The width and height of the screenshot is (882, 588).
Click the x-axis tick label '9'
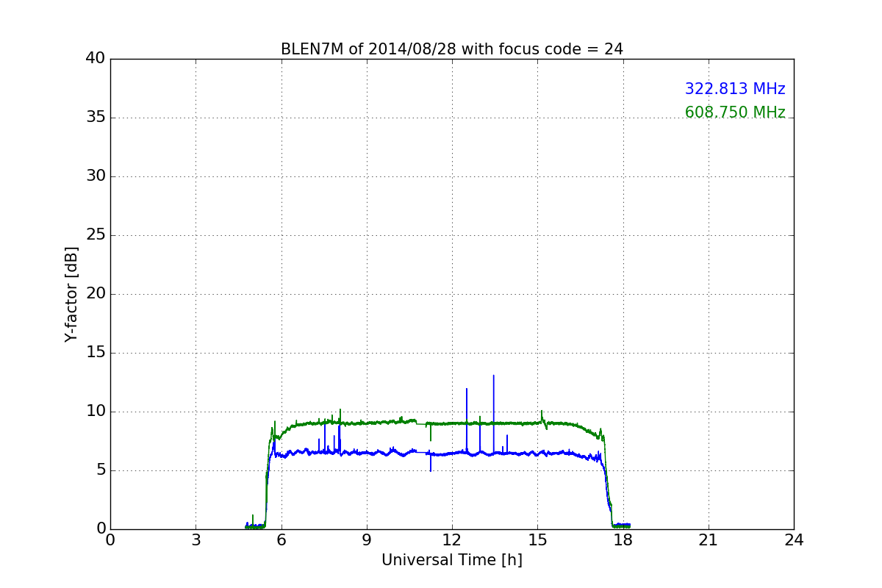pos(367,540)
